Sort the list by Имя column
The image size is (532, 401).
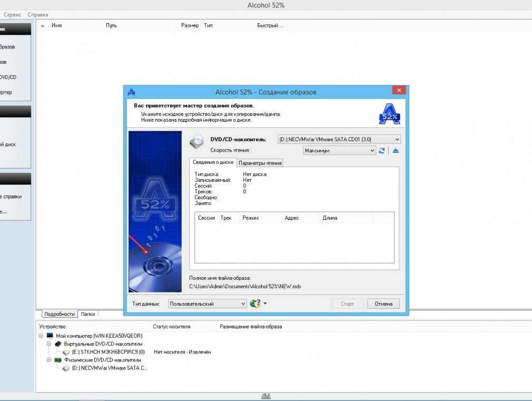pyautogui.click(x=69, y=25)
